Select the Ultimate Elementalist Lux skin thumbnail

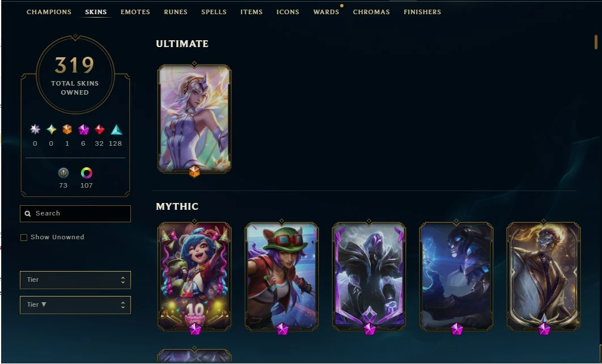[194, 118]
